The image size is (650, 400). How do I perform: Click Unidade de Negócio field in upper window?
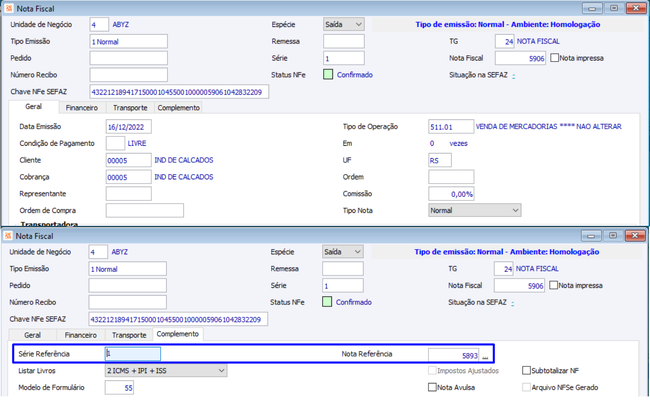pyautogui.click(x=99, y=24)
